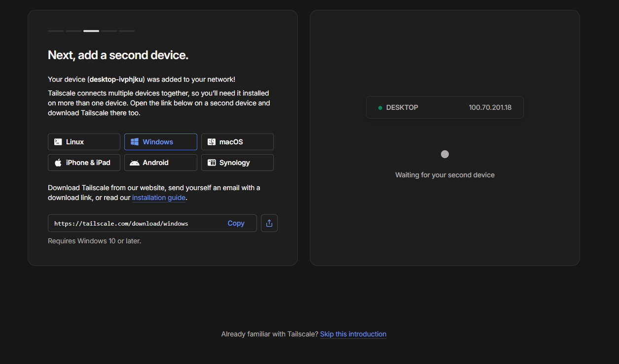The width and height of the screenshot is (619, 364).
Task: Advance to the fourth progress step bar
Action: click(x=109, y=31)
